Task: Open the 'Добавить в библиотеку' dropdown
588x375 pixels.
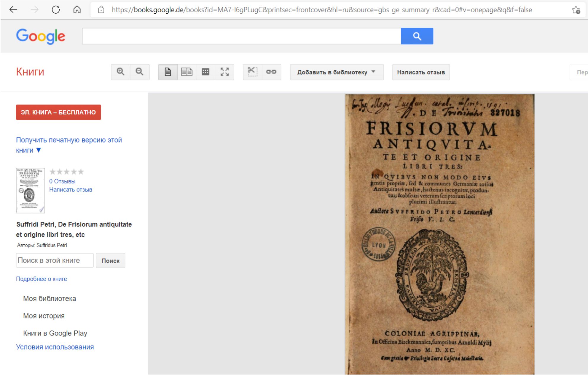Action: tap(337, 72)
